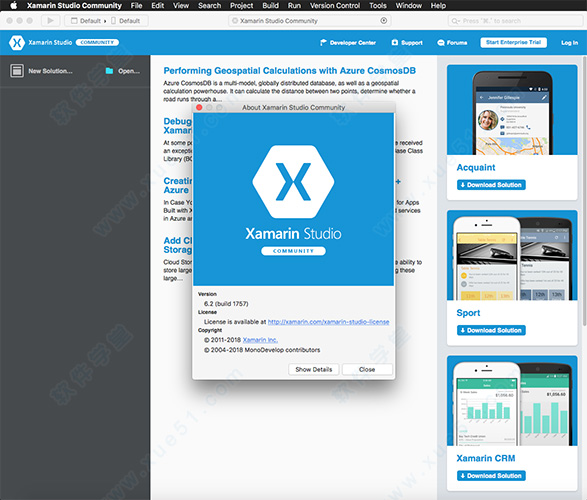Screen dimensions: 587x500
Task: Open the Help menu
Action: point(438,5)
